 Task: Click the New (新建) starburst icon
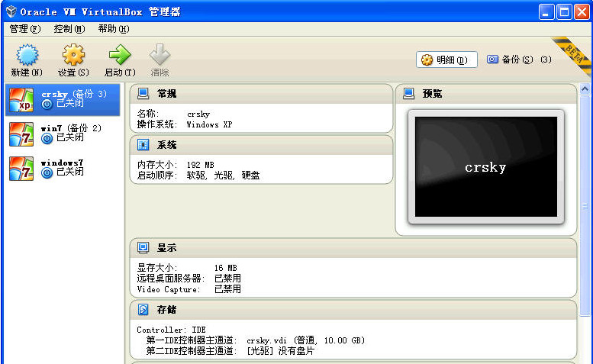pyautogui.click(x=27, y=55)
